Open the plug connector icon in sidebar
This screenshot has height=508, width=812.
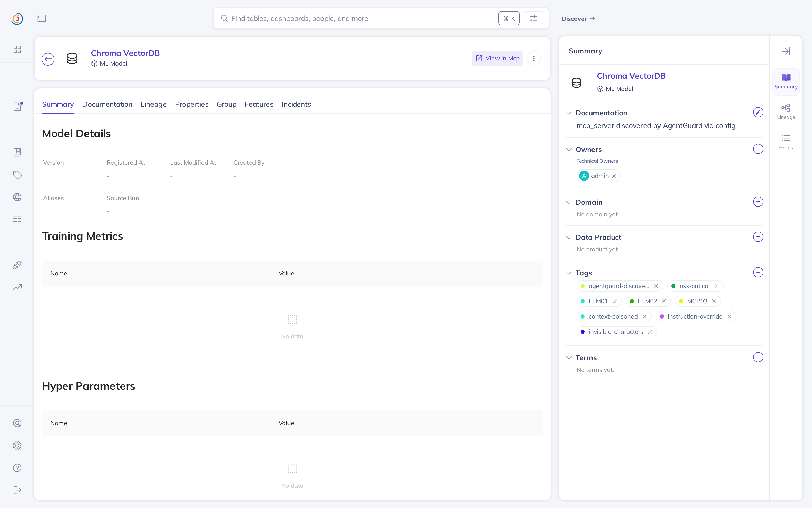pos(17,265)
